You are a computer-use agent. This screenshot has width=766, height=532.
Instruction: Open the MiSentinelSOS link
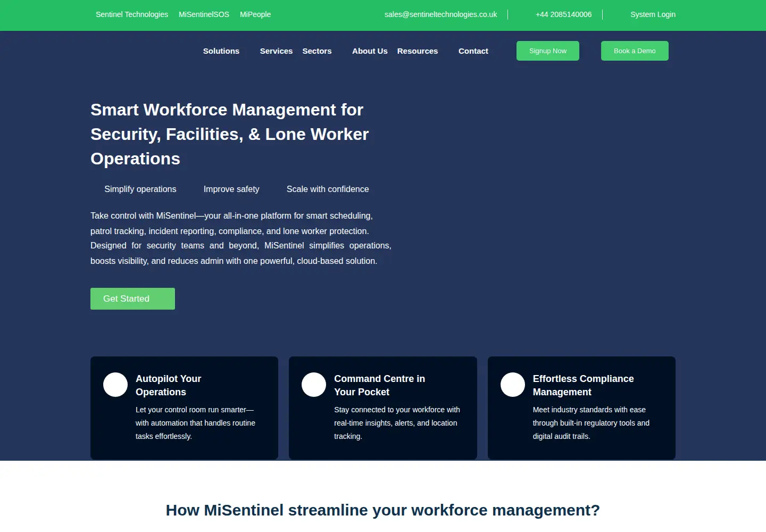[x=204, y=14]
